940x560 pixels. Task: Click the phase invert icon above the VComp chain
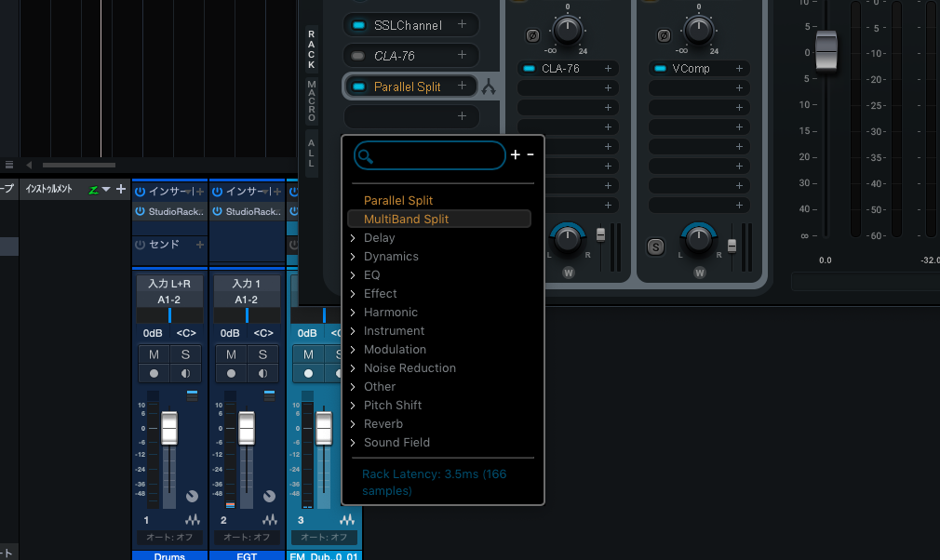click(x=664, y=35)
